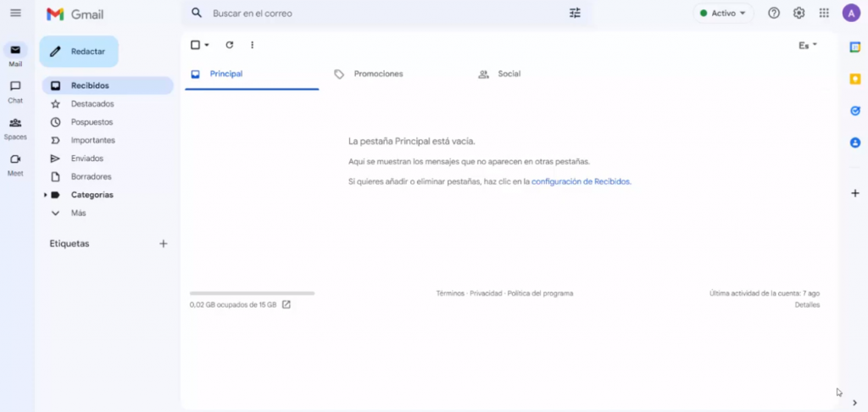Viewport: 868px width, 412px height.
Task: Expand the Categorías folder tree
Action: pos(46,195)
